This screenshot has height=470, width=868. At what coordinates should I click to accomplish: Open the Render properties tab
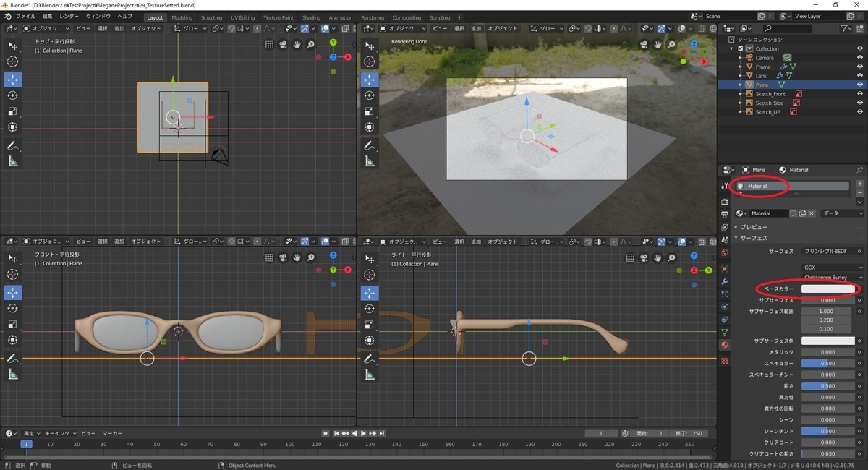coord(725,200)
